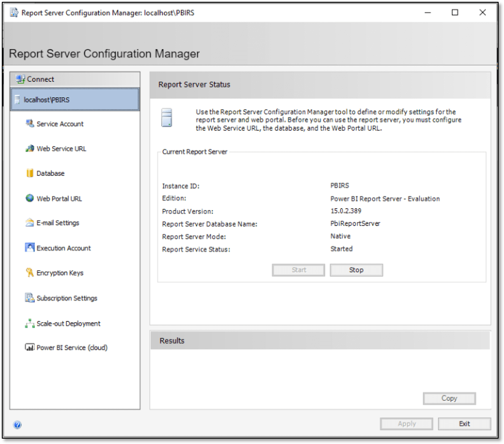The height and width of the screenshot is (444, 504).
Task: Open the Database configuration page
Action: pos(51,173)
